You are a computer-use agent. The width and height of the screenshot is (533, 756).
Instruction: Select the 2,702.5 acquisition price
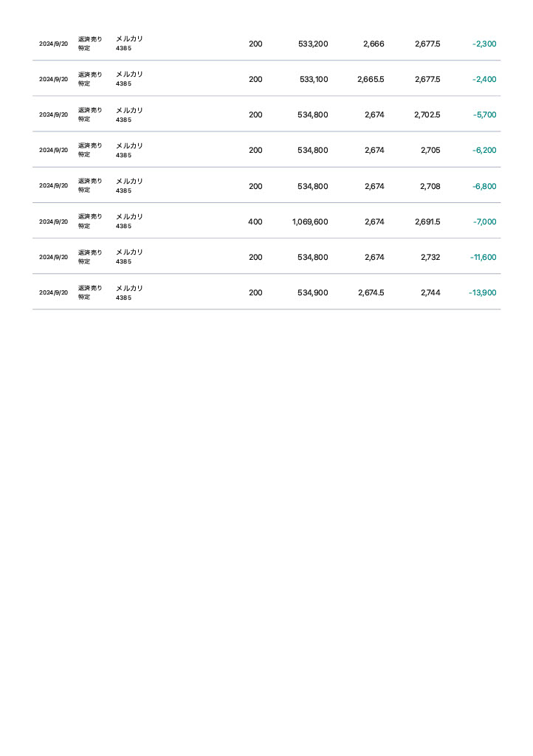click(427, 115)
